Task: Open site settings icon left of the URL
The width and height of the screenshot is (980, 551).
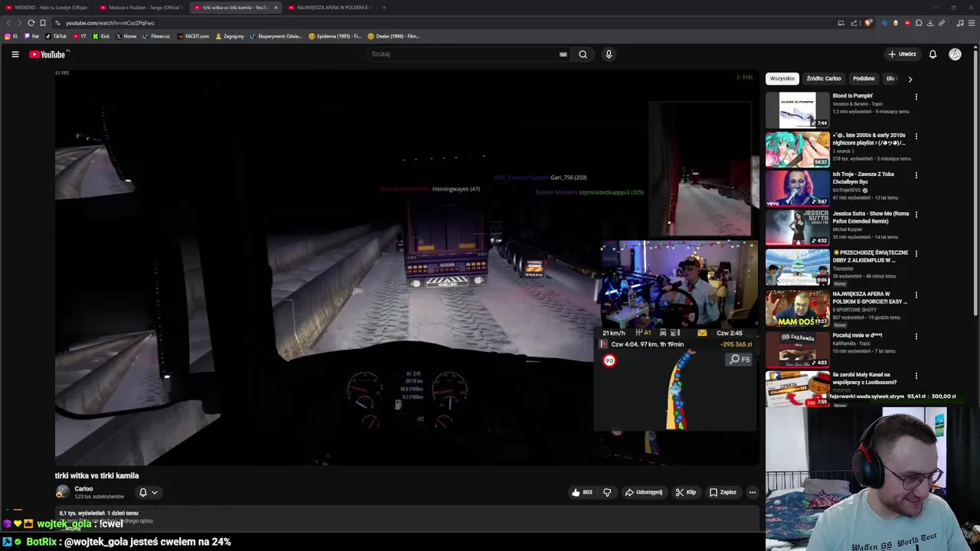Action: [57, 23]
